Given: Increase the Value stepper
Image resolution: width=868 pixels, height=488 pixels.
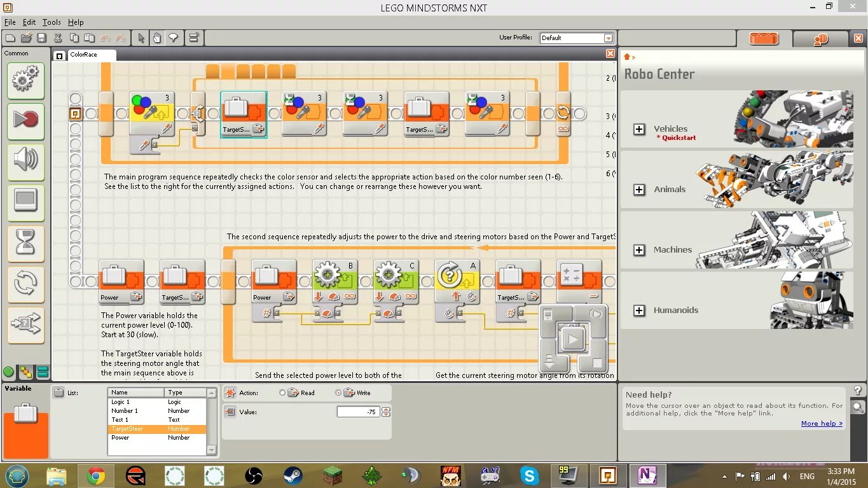Looking at the screenshot, I should (385, 410).
